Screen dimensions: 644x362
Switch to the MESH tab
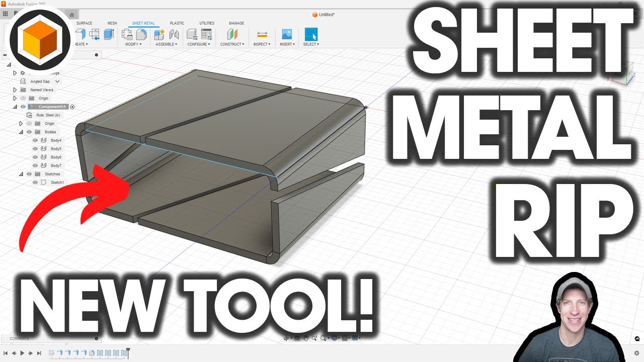click(x=112, y=23)
